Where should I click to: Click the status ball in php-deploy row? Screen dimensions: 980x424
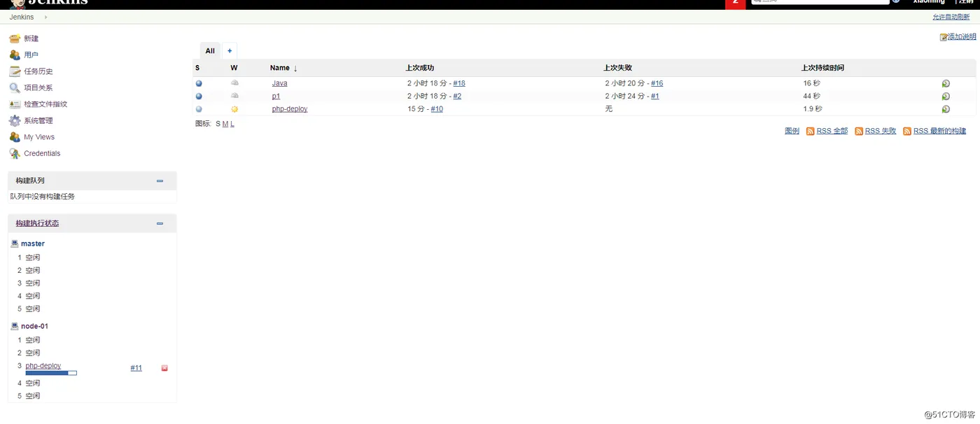(x=199, y=109)
